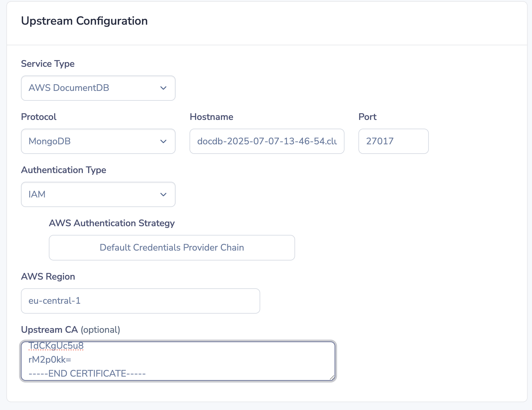
Task: Click the Upstream CA (optional) label
Action: (71, 330)
